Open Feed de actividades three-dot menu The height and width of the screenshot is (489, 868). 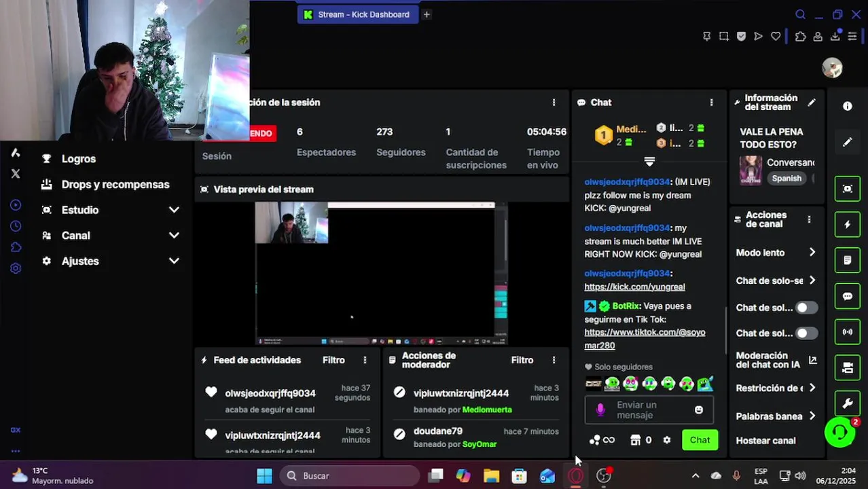click(x=365, y=360)
